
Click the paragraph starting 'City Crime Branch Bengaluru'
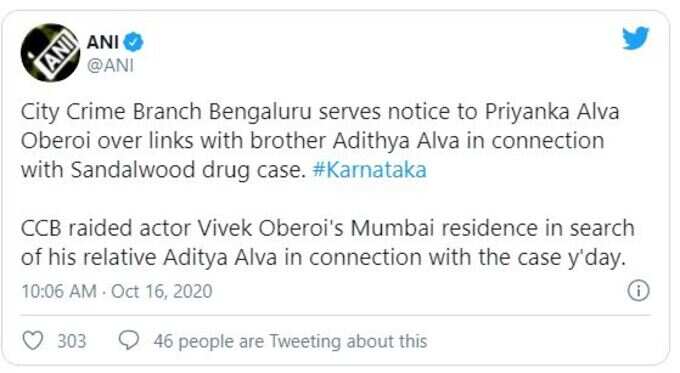point(320,141)
